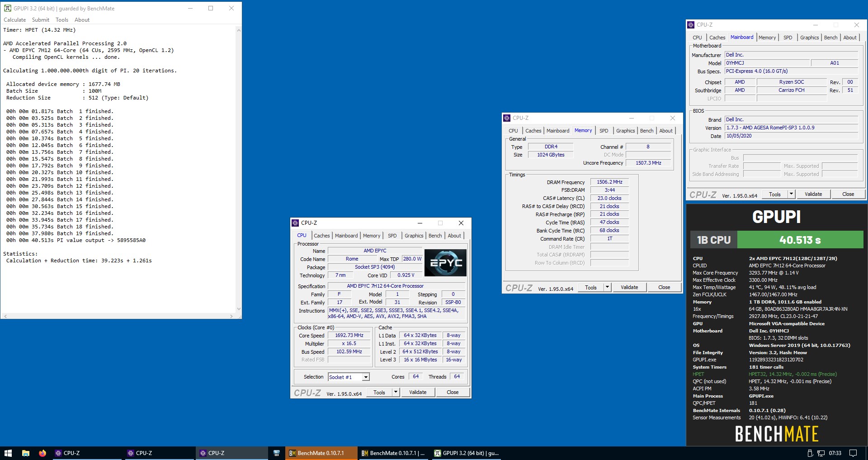868x460 pixels.
Task: Open the Calculate menu in GPUPI
Action: pos(15,20)
